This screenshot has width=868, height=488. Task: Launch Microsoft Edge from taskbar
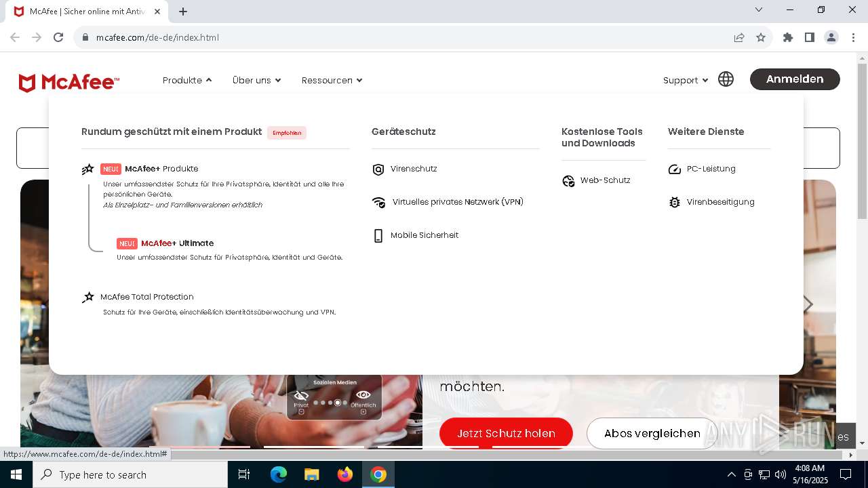click(279, 474)
